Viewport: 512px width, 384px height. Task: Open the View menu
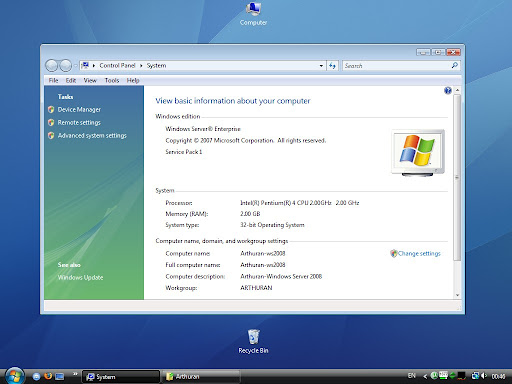coord(90,80)
